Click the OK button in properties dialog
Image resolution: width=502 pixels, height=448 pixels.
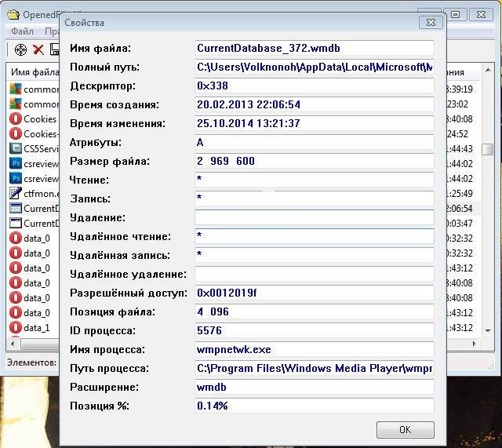(406, 429)
